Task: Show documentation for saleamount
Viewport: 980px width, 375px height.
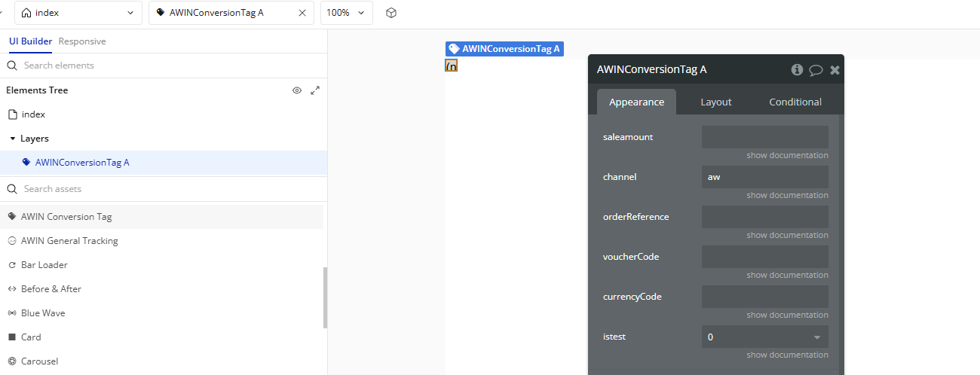Action: [x=787, y=155]
